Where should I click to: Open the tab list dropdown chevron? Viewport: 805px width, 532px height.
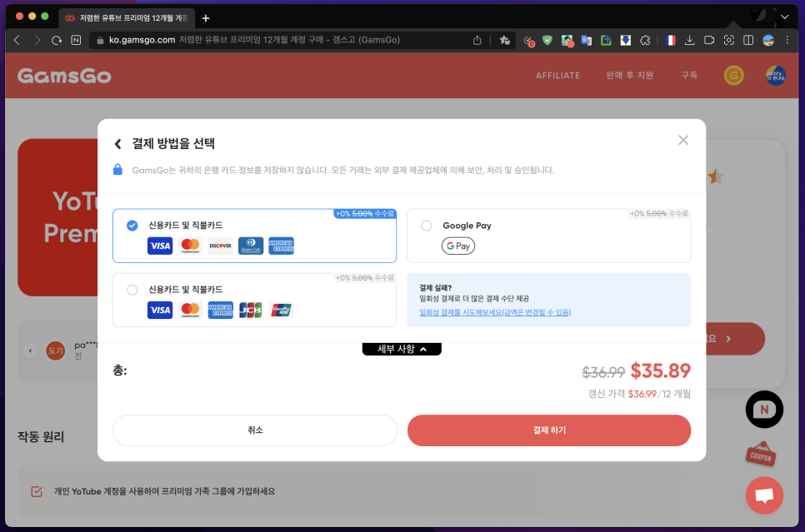[784, 17]
